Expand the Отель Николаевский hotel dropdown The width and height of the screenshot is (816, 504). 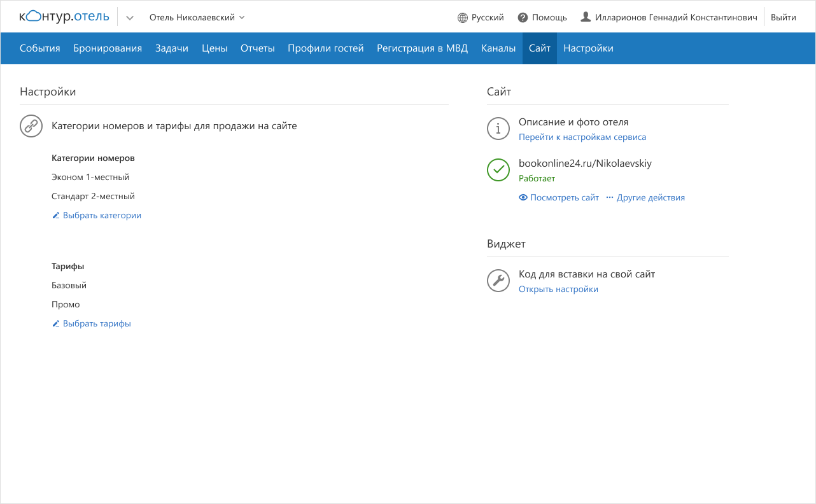[x=197, y=18]
